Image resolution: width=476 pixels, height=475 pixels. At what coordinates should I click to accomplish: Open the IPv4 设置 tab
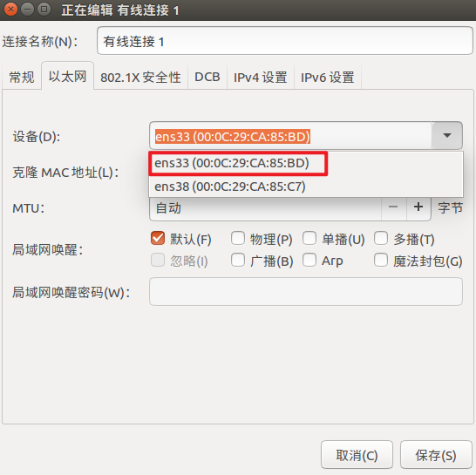[x=260, y=77]
